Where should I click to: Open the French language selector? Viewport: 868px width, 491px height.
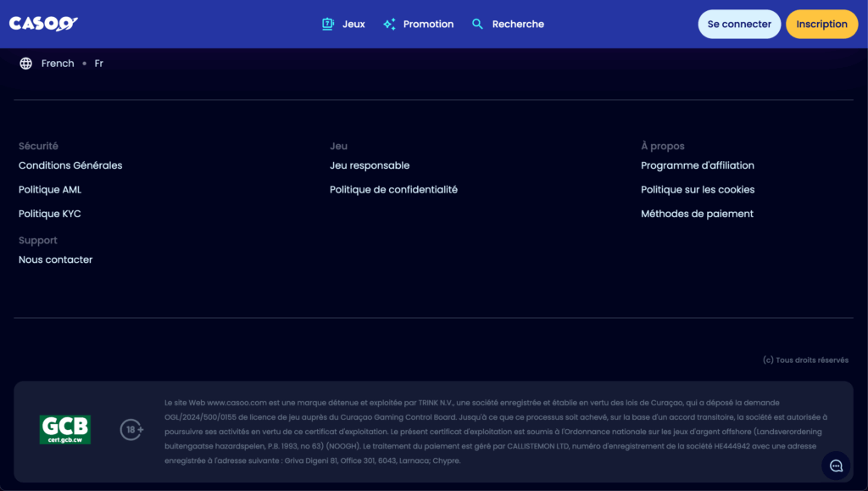point(58,64)
